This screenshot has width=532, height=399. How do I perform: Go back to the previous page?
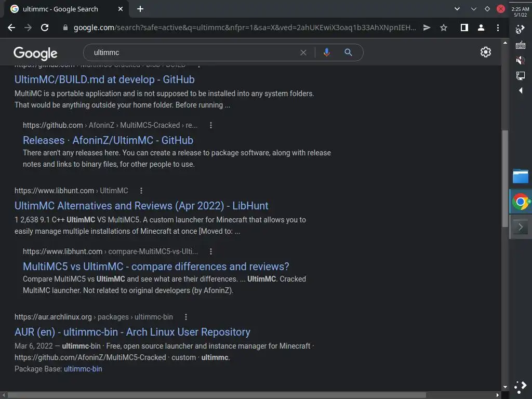(11, 28)
